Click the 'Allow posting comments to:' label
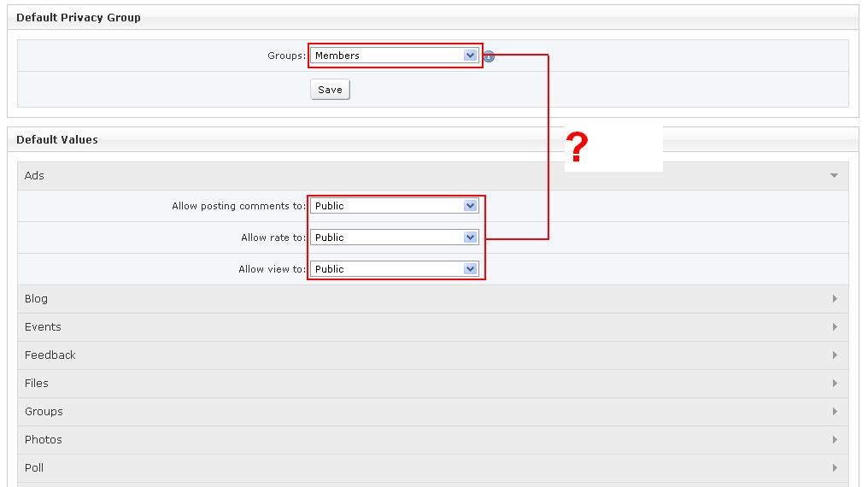 pyautogui.click(x=238, y=206)
